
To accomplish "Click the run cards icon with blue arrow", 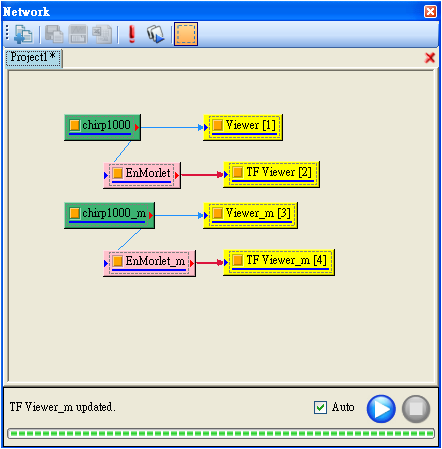I will (156, 34).
